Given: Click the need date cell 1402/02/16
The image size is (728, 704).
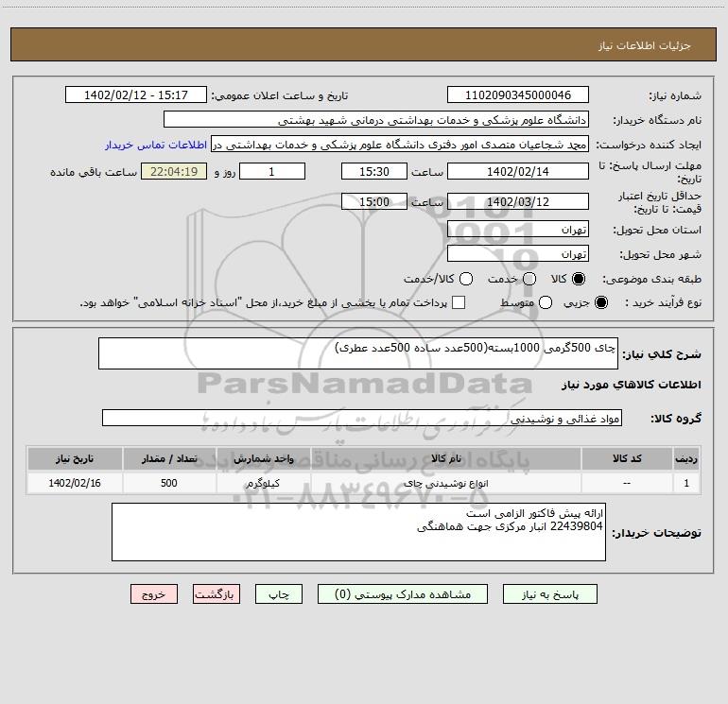Looking at the screenshot, I should [x=75, y=483].
